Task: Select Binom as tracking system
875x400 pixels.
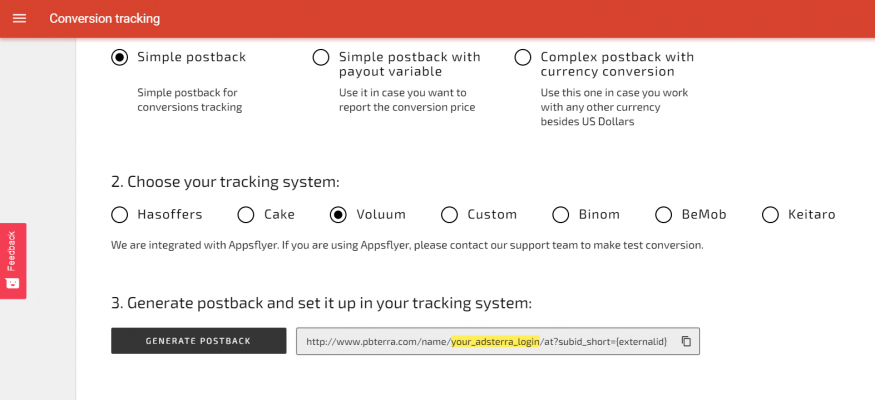Action: [x=560, y=215]
